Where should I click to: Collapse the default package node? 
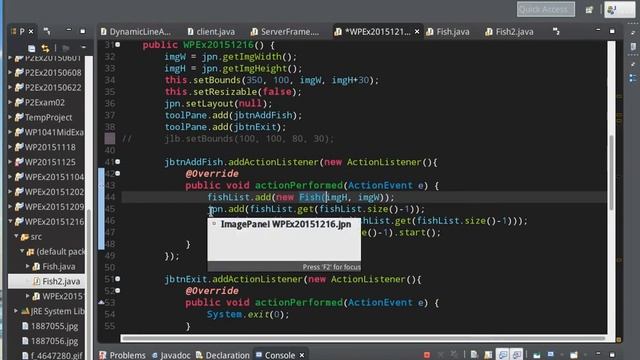[22, 251]
